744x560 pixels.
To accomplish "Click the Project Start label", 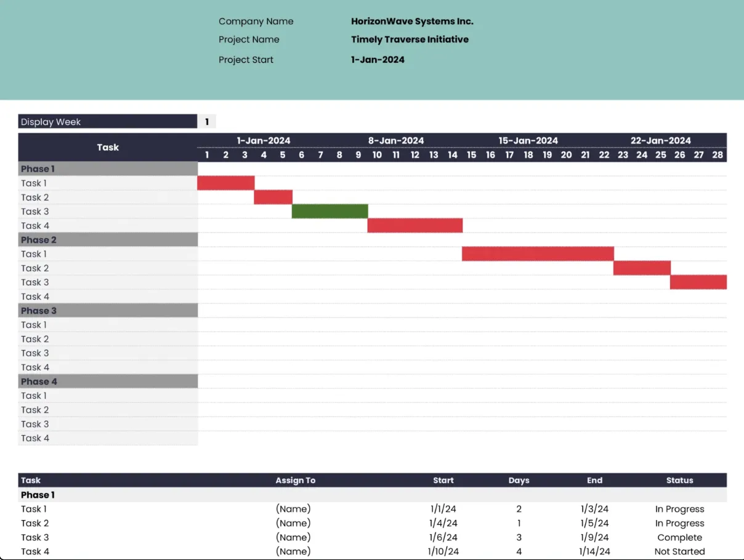I will 246,60.
